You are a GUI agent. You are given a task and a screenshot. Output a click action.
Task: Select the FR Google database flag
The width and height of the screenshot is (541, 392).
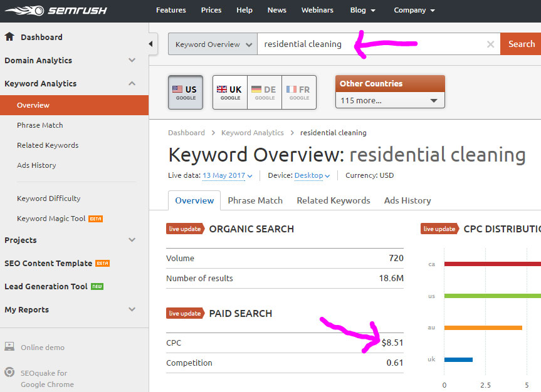point(299,93)
